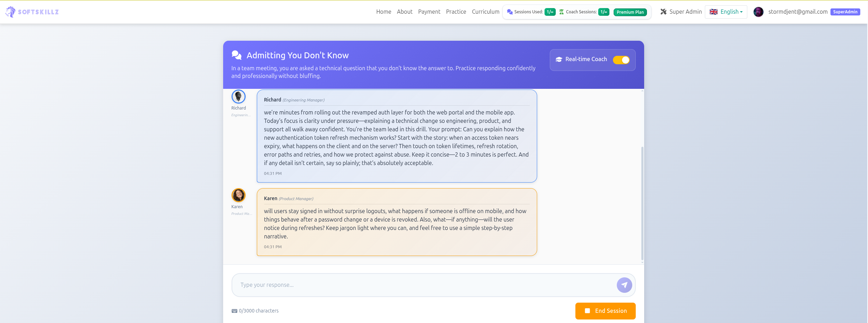Screen dimensions: 868x323
Task: Navigate to Practice
Action: pos(456,12)
